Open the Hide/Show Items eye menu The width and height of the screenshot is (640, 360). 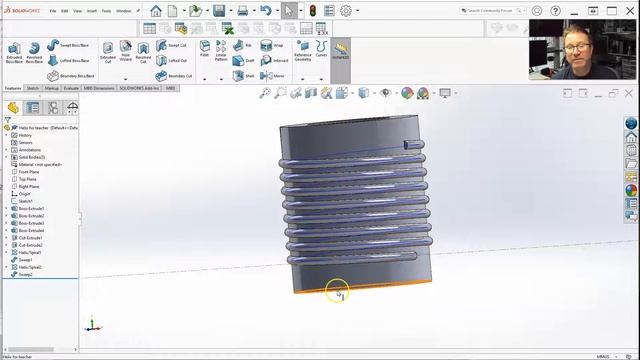click(x=385, y=93)
